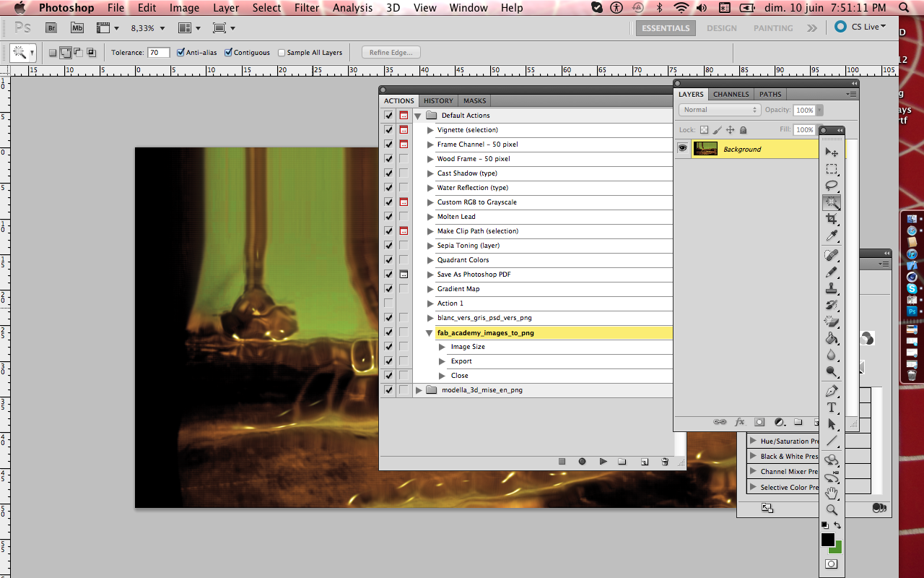Screen dimensions: 924x578
Task: Click the Refine Edge button
Action: click(391, 52)
